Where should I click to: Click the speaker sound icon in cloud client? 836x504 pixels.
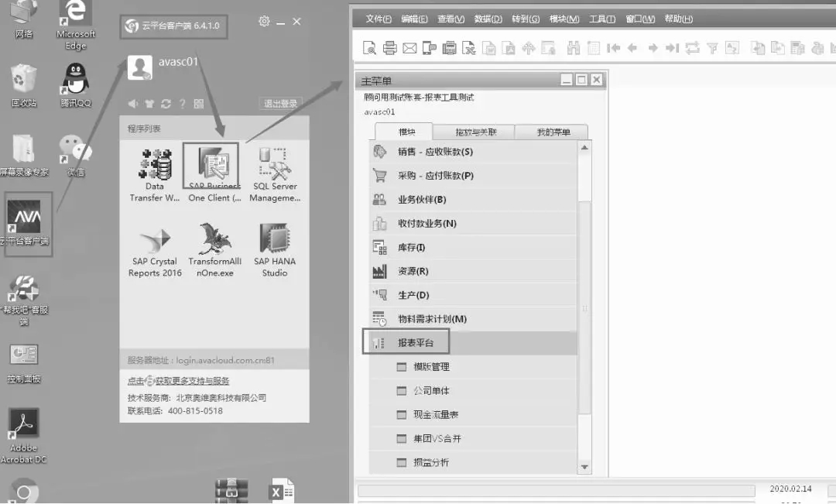coord(133,104)
